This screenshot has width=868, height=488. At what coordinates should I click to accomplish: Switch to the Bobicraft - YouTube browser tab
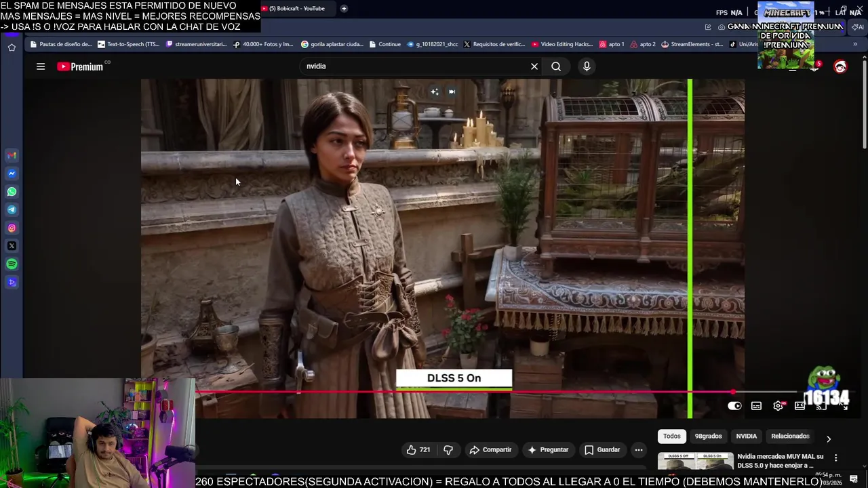point(297,9)
